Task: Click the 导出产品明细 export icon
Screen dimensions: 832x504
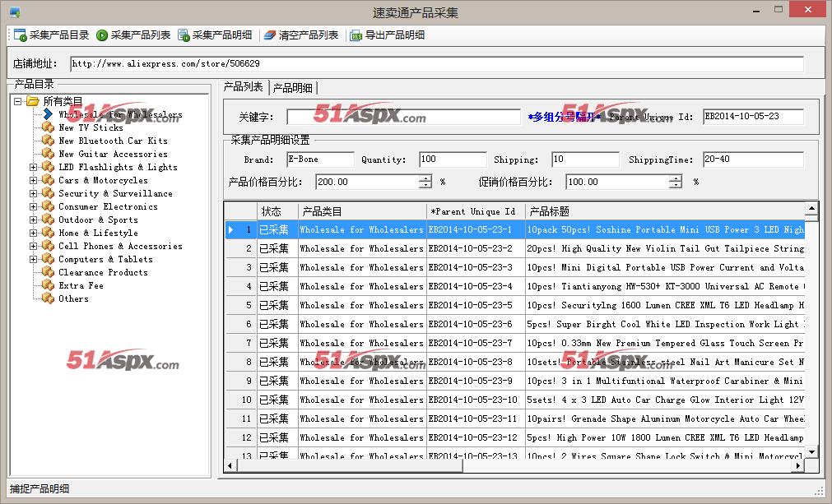Action: pos(356,35)
